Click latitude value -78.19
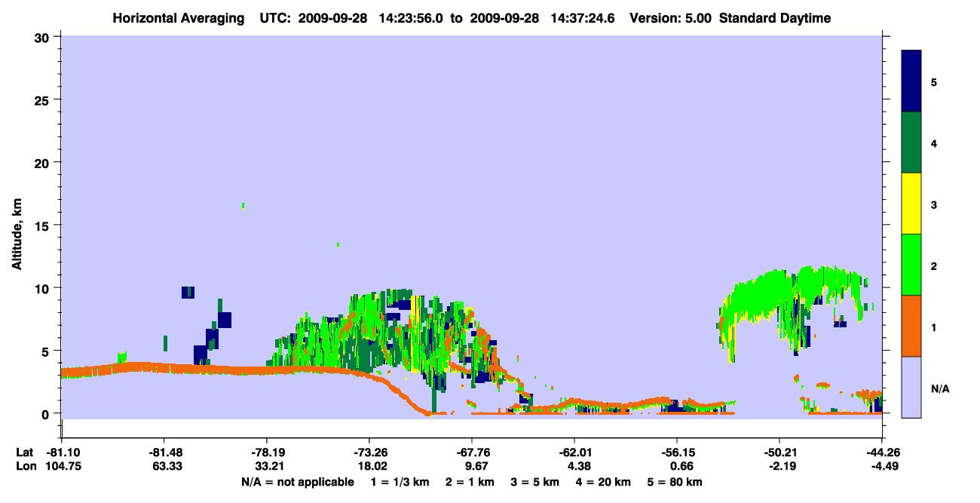Viewport: 980px width, 503px height. click(x=266, y=452)
